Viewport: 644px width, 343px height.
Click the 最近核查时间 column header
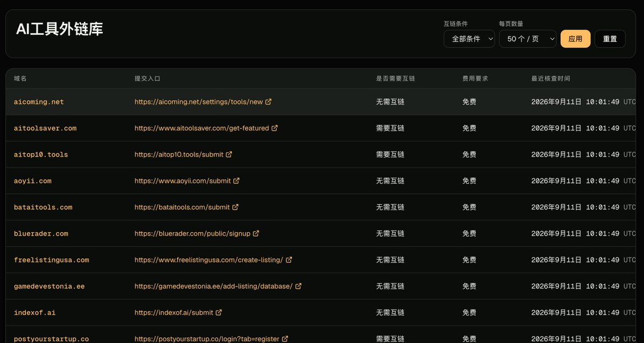pyautogui.click(x=551, y=78)
